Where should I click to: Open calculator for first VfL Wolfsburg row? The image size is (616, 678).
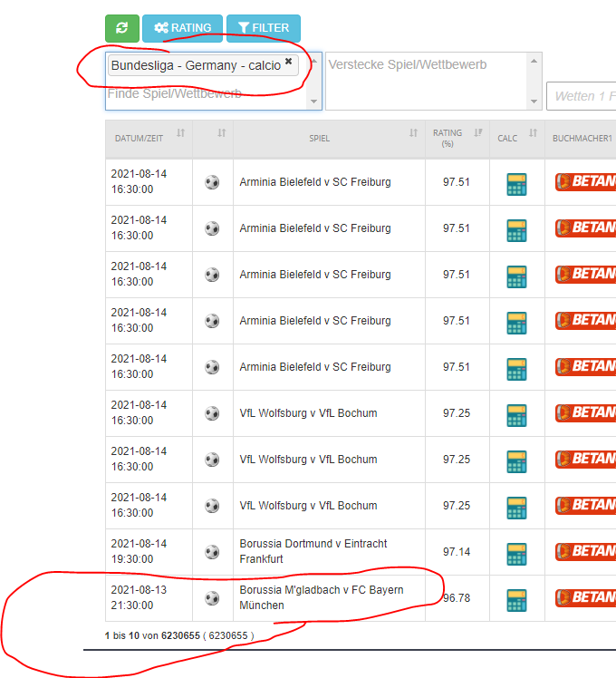(x=516, y=414)
